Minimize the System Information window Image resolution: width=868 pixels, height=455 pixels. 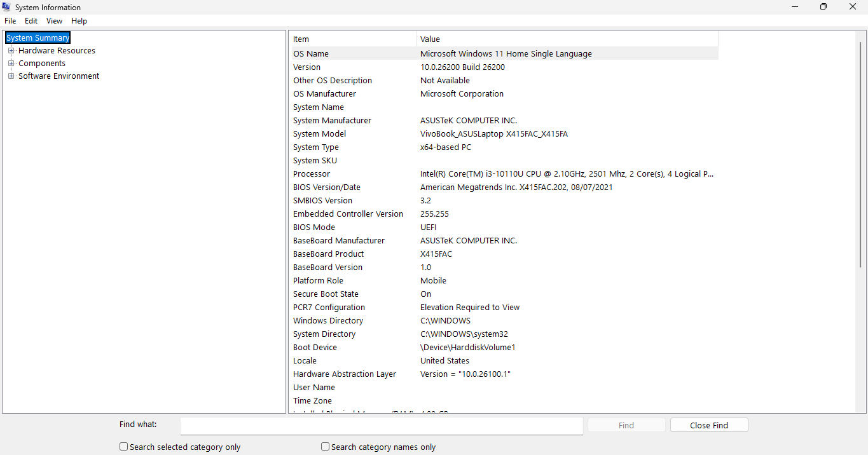point(795,7)
